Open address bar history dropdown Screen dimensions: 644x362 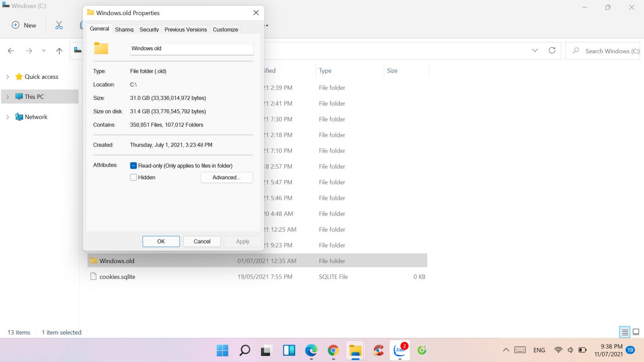(535, 51)
